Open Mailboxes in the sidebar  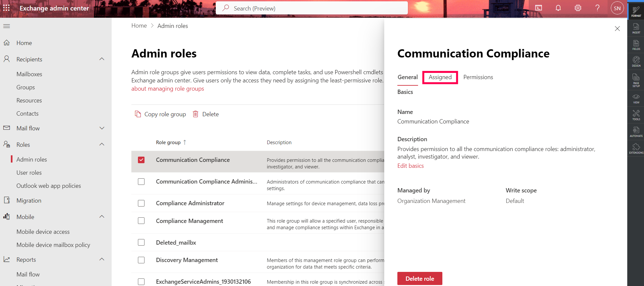tap(29, 74)
